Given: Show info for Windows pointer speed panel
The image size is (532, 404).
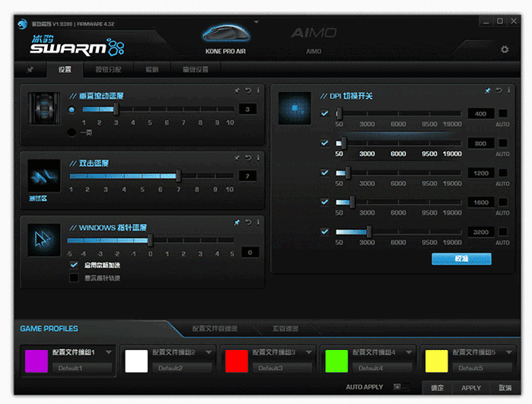Looking at the screenshot, I should tap(258, 222).
